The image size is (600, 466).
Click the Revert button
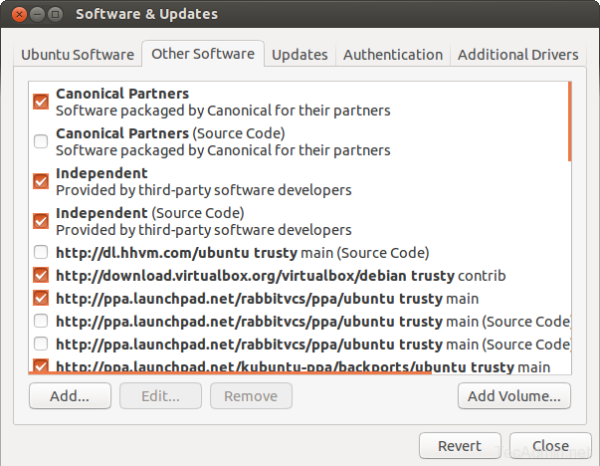[459, 446]
